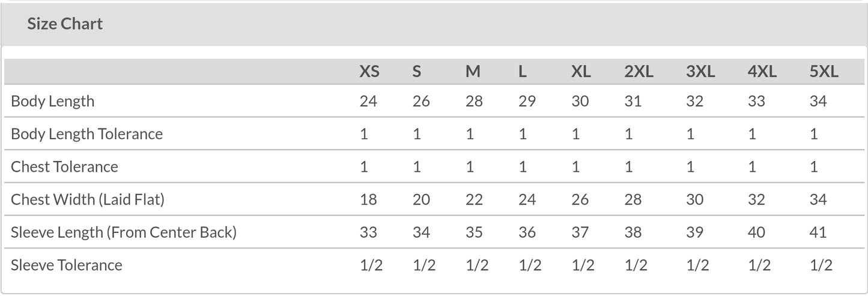Click Chest Width value 30 for 3XL
This screenshot has width=868, height=296.
tap(694, 199)
